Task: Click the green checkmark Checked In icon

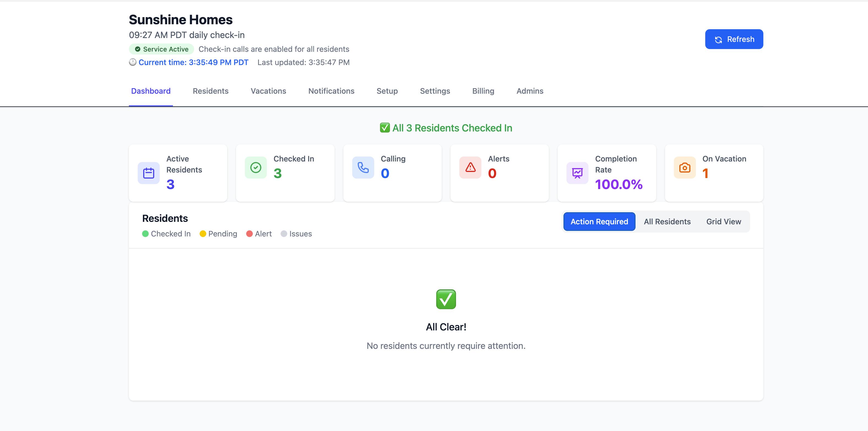Action: [x=256, y=168]
